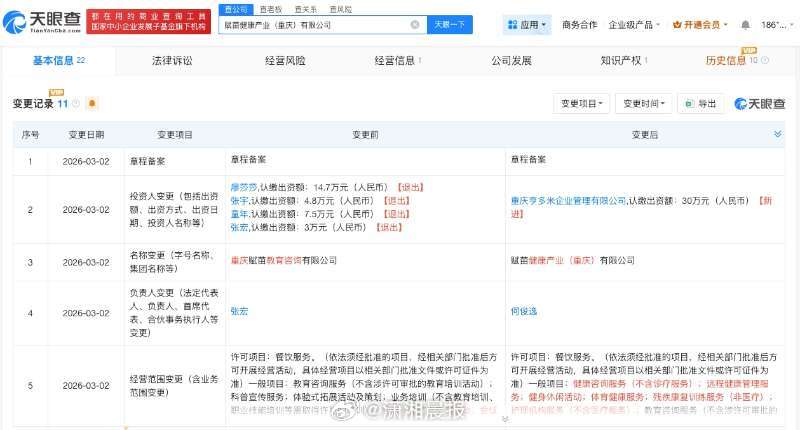This screenshot has width=800, height=430.
Task: Click the 变更前 column header
Action: coord(365,135)
